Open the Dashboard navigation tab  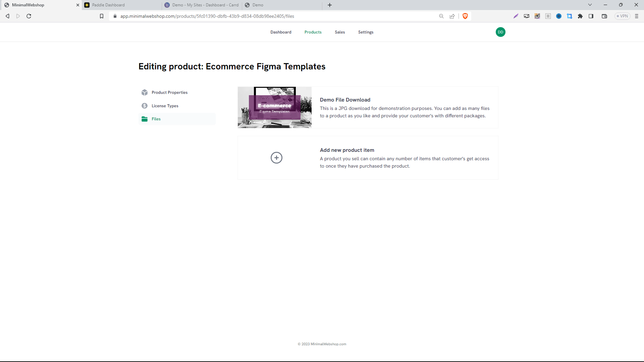tap(281, 32)
